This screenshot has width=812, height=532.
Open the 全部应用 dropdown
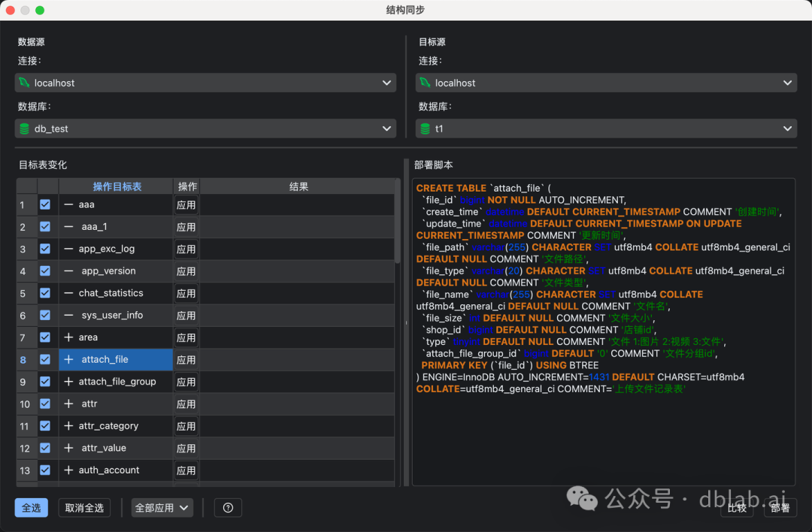[x=162, y=508]
